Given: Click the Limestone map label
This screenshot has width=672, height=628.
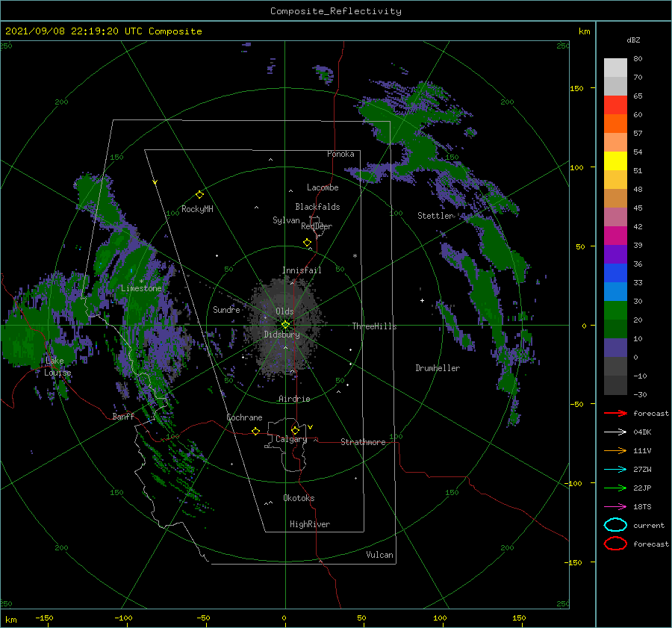Looking at the screenshot, I should 141,288.
